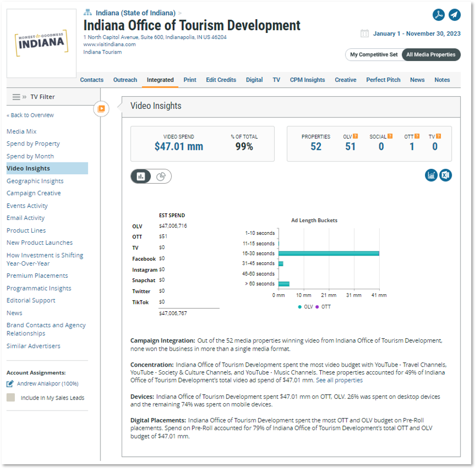Click See all properties link
Screen dimensions: 476x469
(x=339, y=380)
